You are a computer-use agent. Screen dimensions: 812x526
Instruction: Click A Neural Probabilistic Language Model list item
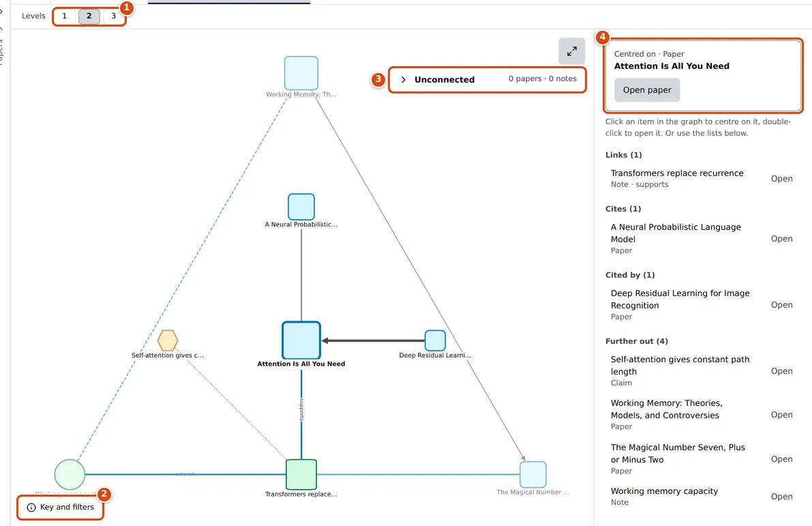(676, 233)
